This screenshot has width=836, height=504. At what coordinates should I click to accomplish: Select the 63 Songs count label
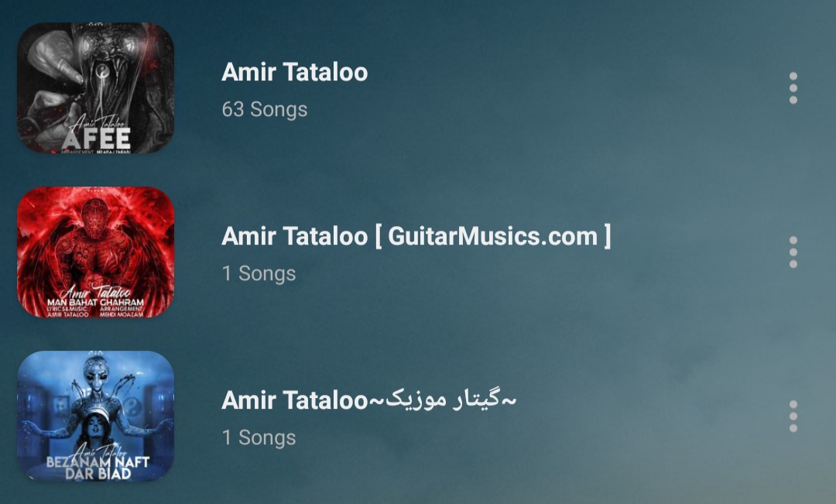pos(265,109)
